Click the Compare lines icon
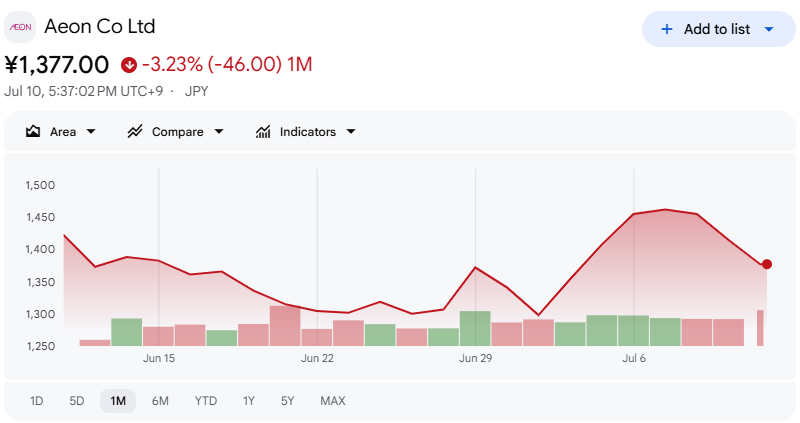 click(x=135, y=132)
